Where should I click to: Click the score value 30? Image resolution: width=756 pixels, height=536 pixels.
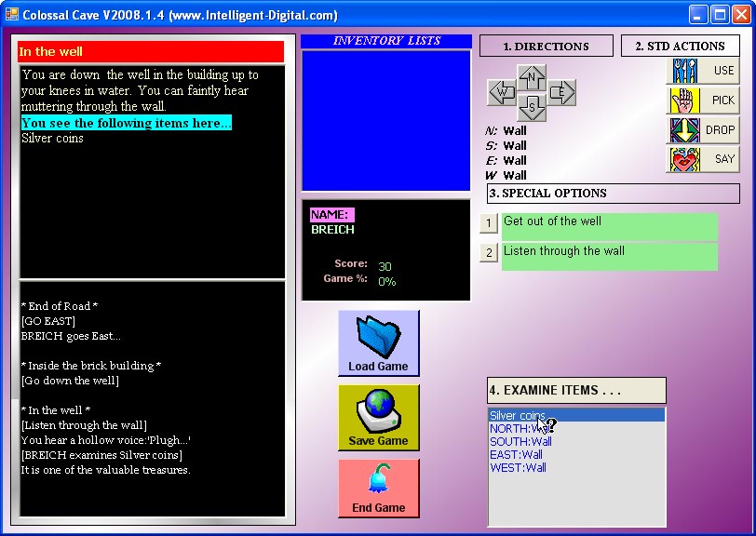385,266
